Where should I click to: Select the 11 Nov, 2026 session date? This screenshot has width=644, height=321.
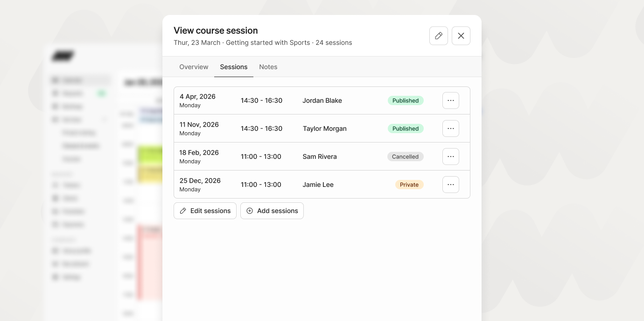coord(199,125)
